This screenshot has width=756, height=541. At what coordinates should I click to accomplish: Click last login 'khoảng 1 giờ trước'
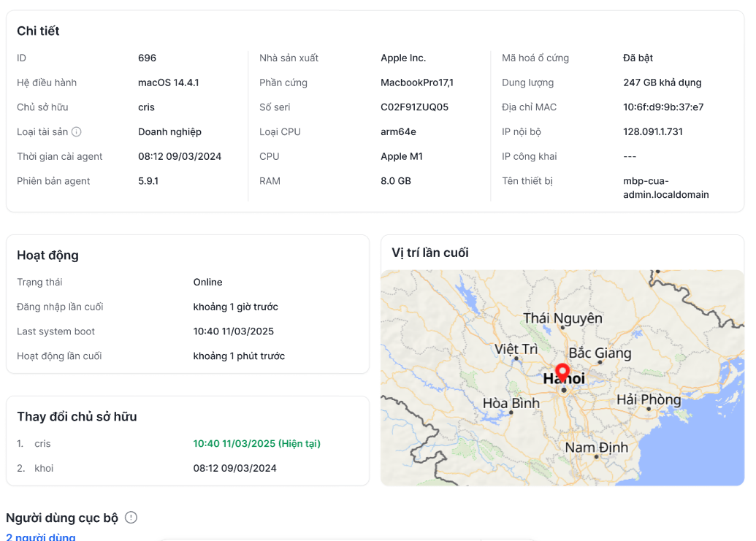point(236,307)
